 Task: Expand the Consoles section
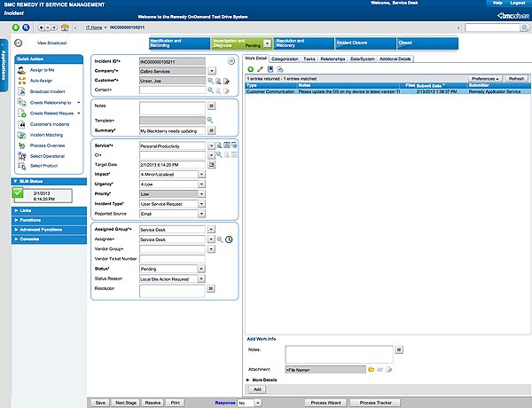pyautogui.click(x=49, y=239)
